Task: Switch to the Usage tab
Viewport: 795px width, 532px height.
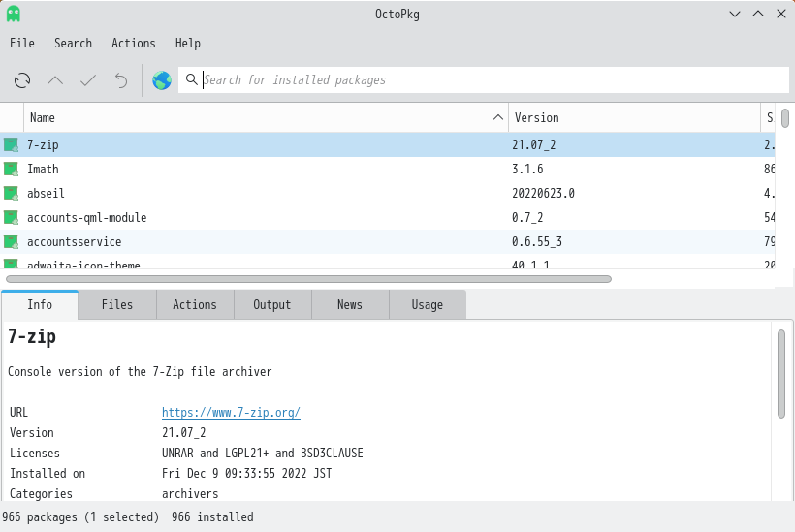Action: (428, 304)
